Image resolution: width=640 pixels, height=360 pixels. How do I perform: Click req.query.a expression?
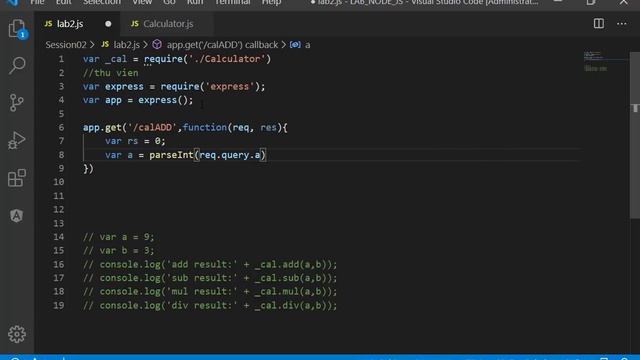pos(230,155)
